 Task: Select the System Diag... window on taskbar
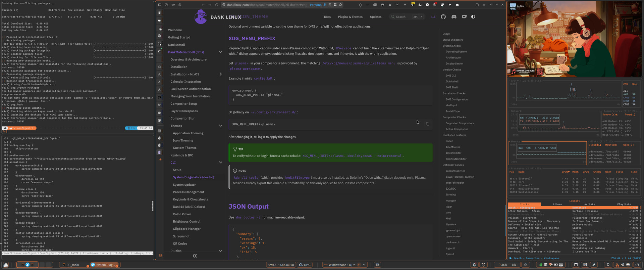coord(105,265)
